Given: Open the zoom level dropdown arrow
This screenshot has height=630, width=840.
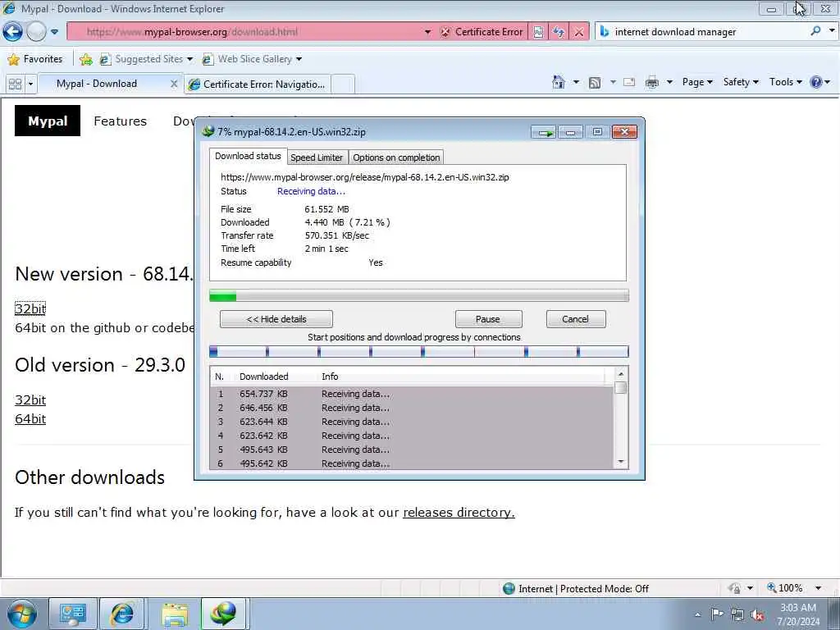Looking at the screenshot, I should 818,588.
